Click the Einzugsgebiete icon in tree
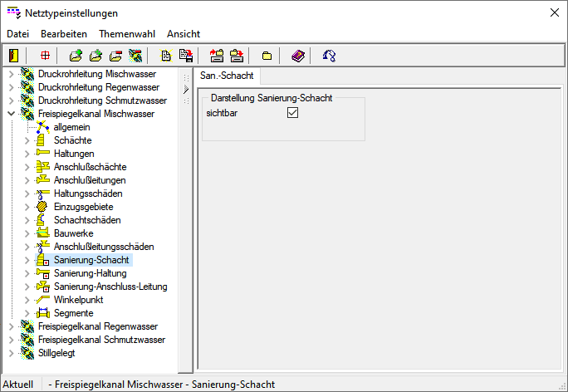This screenshot has height=392, width=568. 43,207
